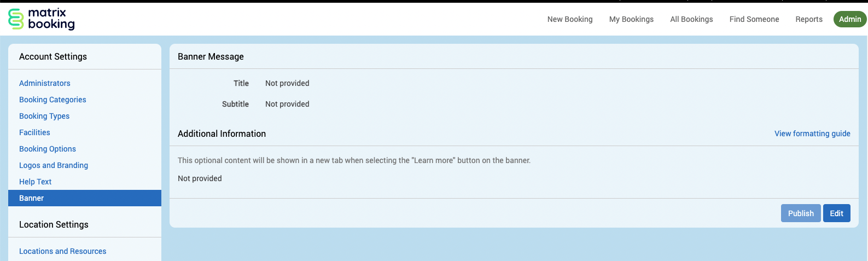This screenshot has width=868, height=261.
Task: Select Facilities in the sidebar
Action: (34, 132)
